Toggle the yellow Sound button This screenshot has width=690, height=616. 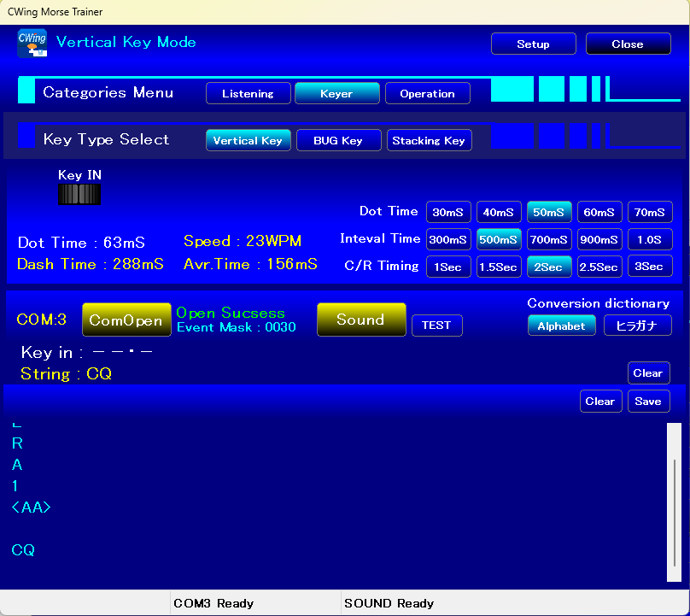pos(360,320)
